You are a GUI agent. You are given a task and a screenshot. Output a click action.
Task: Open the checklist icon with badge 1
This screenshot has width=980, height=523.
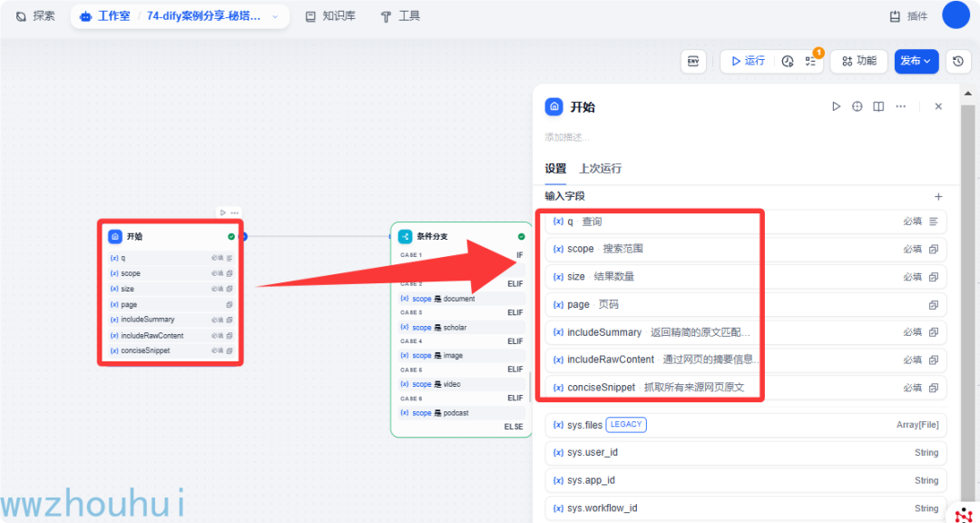click(810, 62)
